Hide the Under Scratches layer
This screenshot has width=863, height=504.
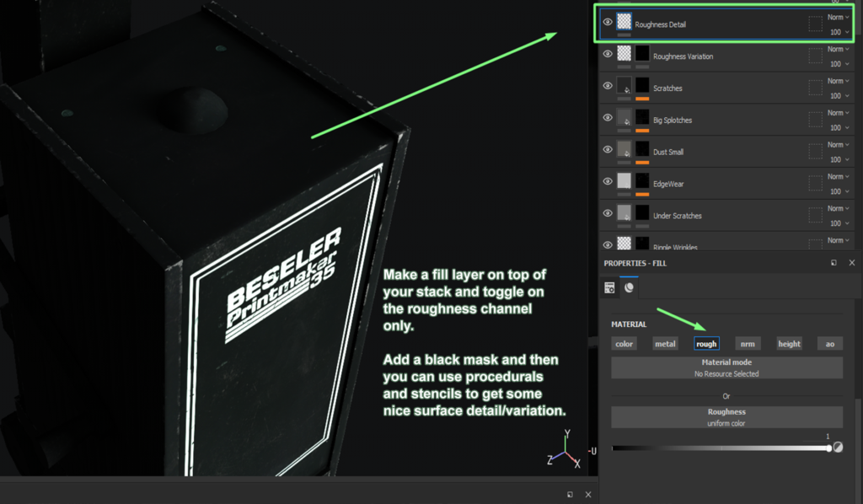click(x=607, y=214)
